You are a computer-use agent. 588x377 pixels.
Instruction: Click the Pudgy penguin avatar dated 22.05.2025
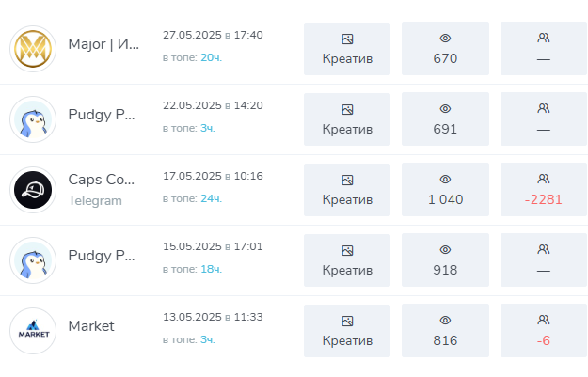pos(33,119)
